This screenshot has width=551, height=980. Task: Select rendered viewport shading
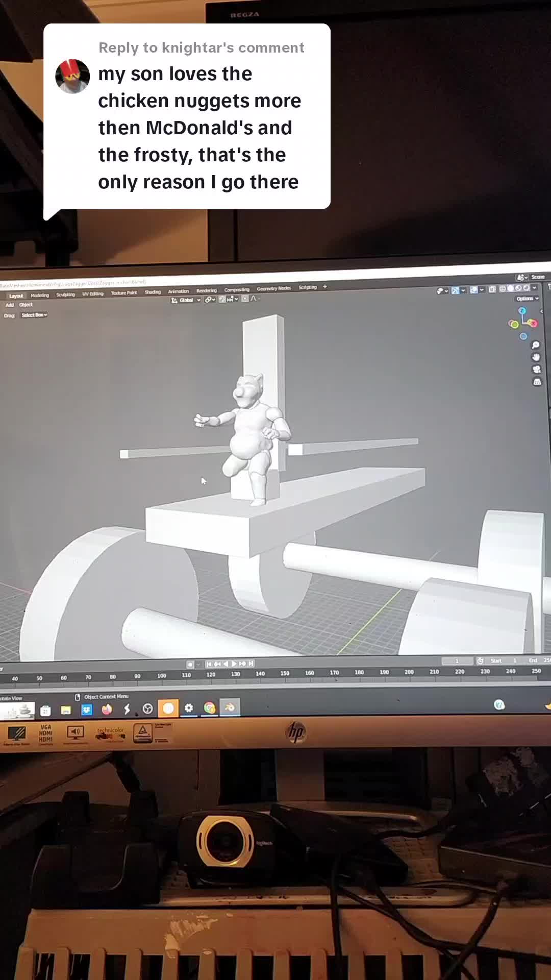526,288
